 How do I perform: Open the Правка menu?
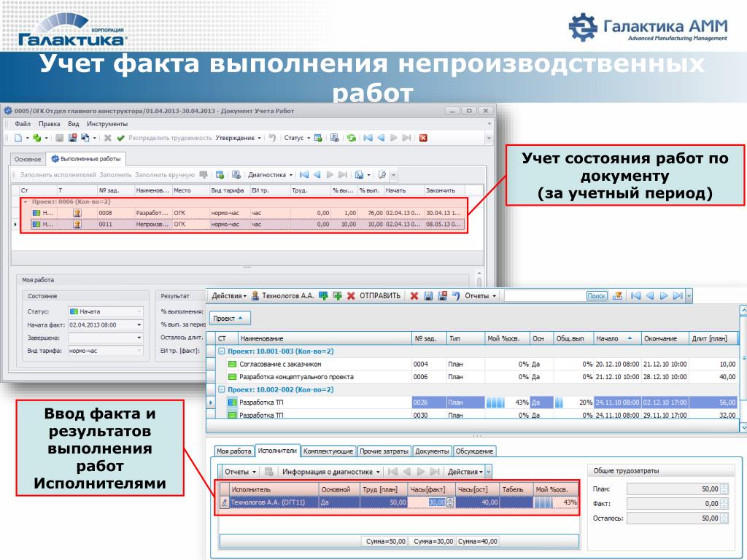point(49,124)
